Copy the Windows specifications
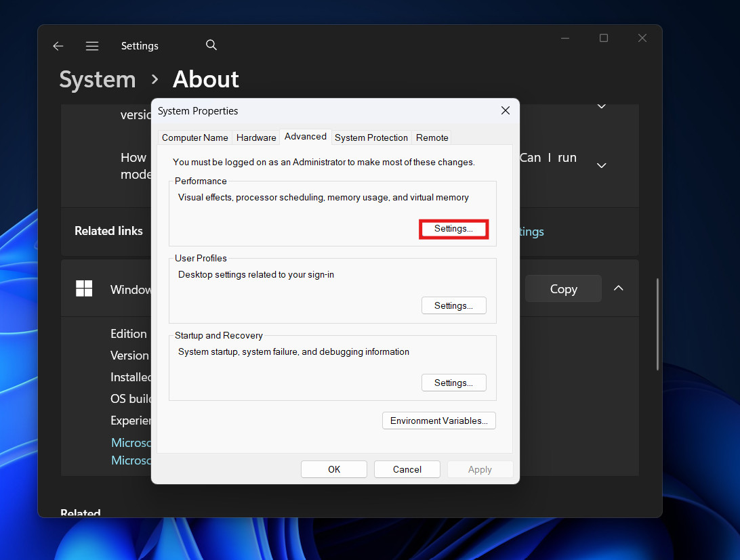The height and width of the screenshot is (560, 740). coord(562,289)
